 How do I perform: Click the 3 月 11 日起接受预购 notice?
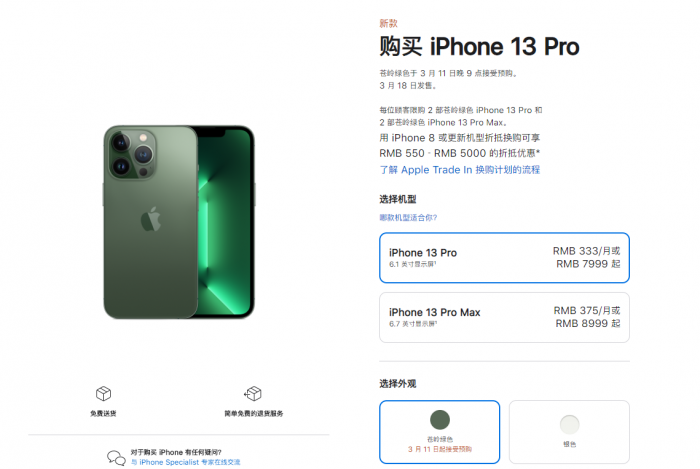point(440,449)
